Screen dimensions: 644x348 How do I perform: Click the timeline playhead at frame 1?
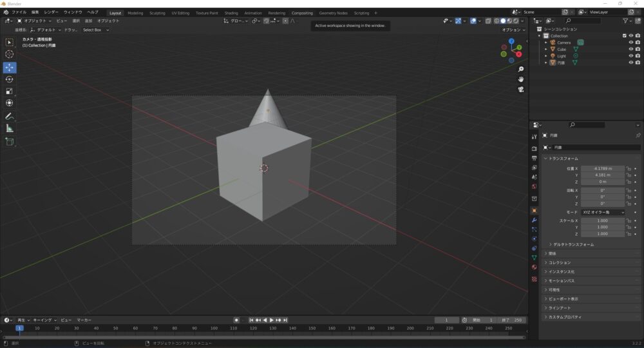point(19,328)
